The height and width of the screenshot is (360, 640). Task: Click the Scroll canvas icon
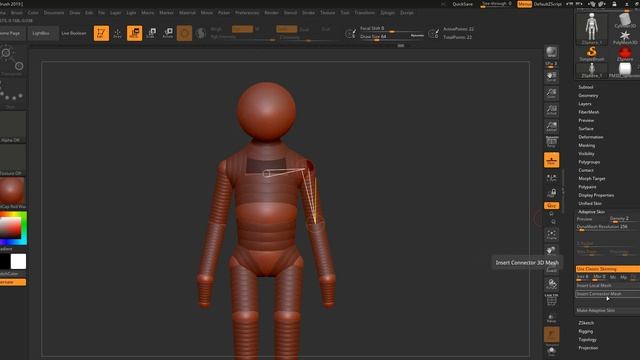tap(551, 77)
